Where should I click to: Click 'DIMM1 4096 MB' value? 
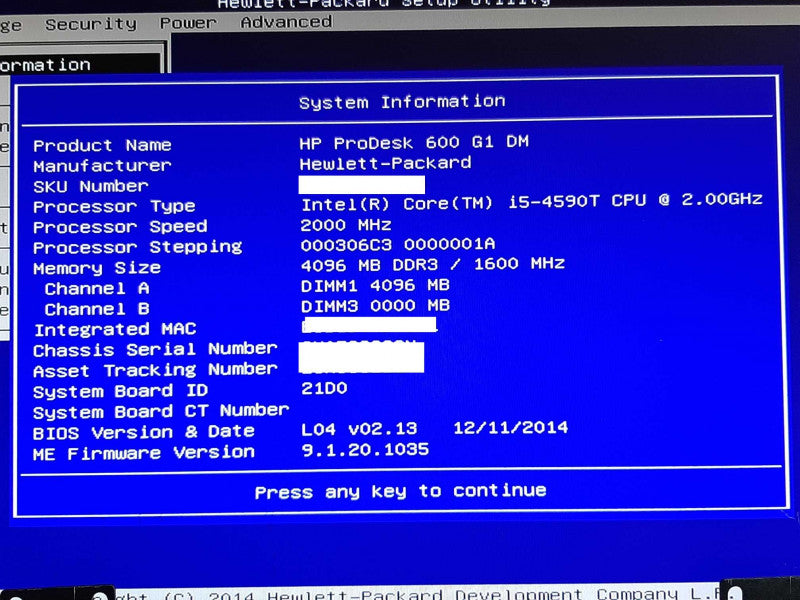point(375,285)
